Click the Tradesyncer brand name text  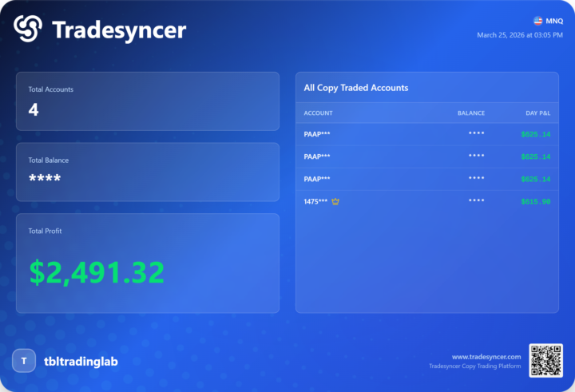(x=119, y=30)
